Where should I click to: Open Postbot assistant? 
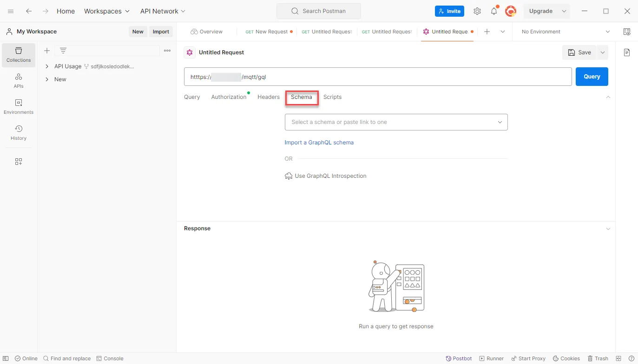[459, 358]
